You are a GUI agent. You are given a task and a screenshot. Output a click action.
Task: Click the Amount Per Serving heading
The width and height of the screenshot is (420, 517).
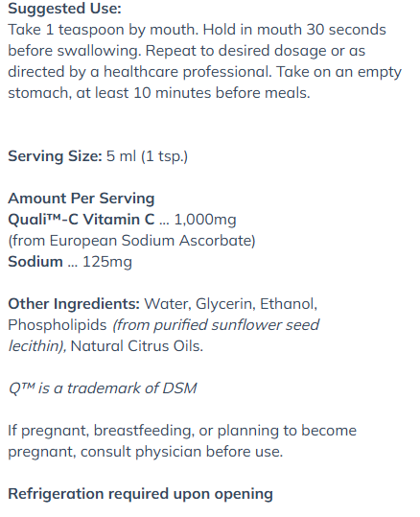point(82,199)
